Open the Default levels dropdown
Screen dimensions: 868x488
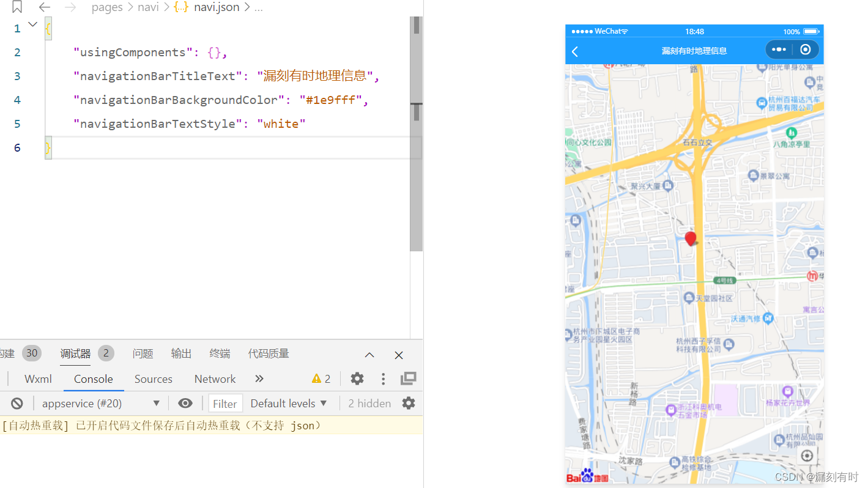point(289,403)
